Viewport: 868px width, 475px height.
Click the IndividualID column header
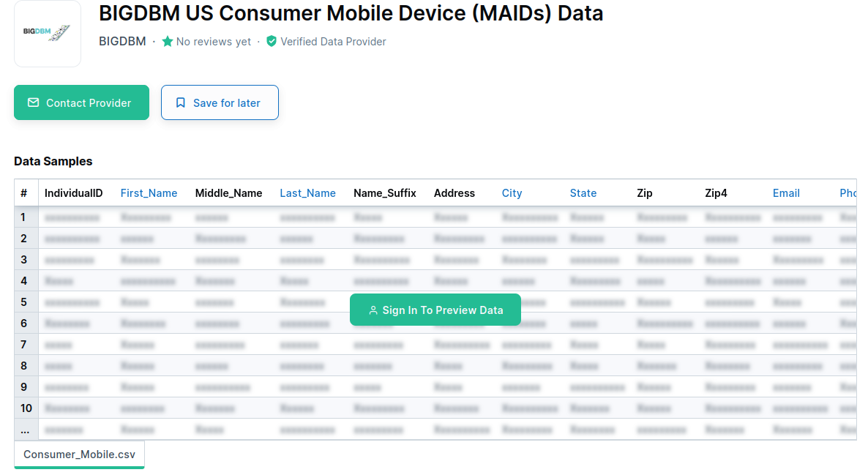click(x=74, y=193)
